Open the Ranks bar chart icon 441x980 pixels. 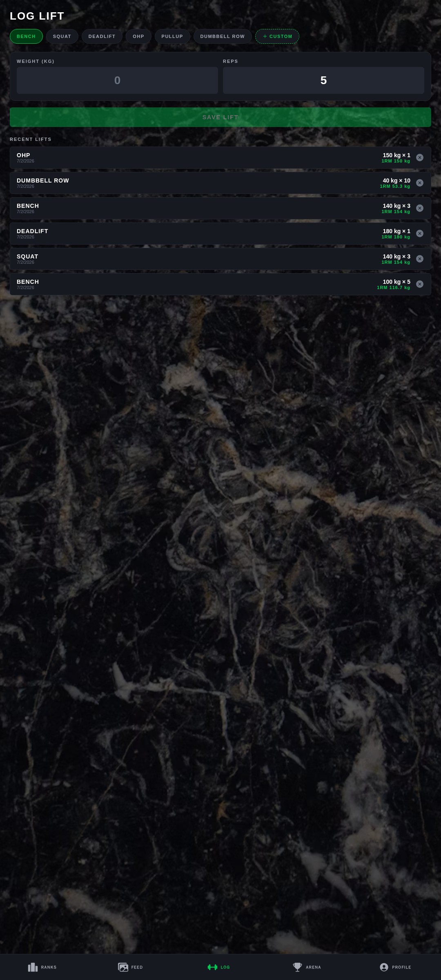click(x=33, y=967)
